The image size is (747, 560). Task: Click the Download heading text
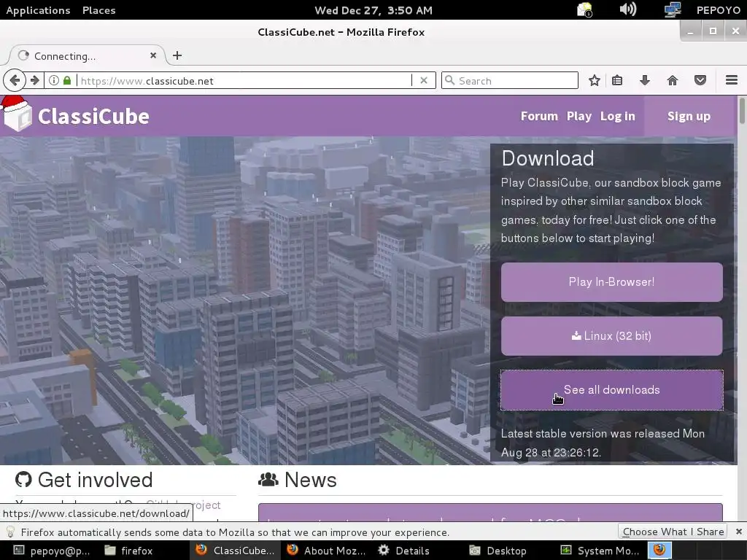tap(548, 158)
